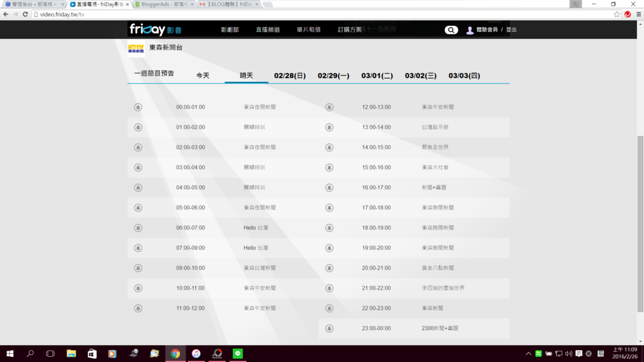
Task: Toggle reminder bell for 00:00-01:00 show
Action: (x=138, y=107)
